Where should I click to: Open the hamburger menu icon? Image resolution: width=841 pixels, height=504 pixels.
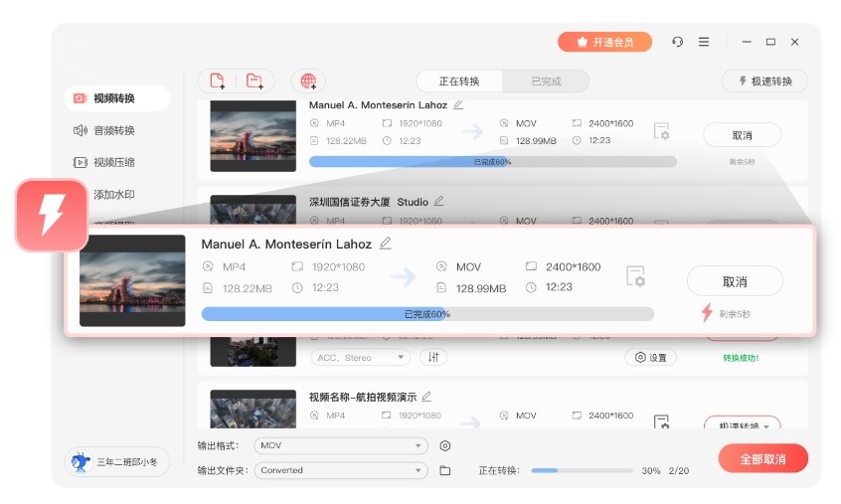coord(704,42)
